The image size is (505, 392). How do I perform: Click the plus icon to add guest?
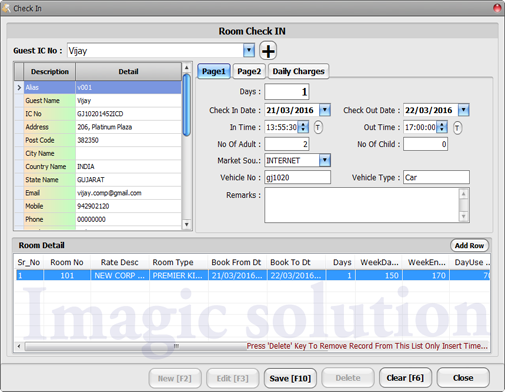click(x=268, y=51)
